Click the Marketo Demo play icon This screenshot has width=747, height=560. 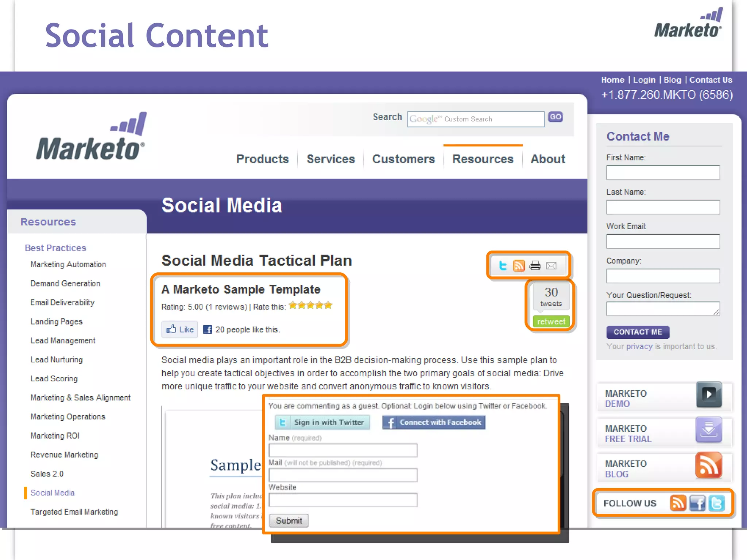709,394
